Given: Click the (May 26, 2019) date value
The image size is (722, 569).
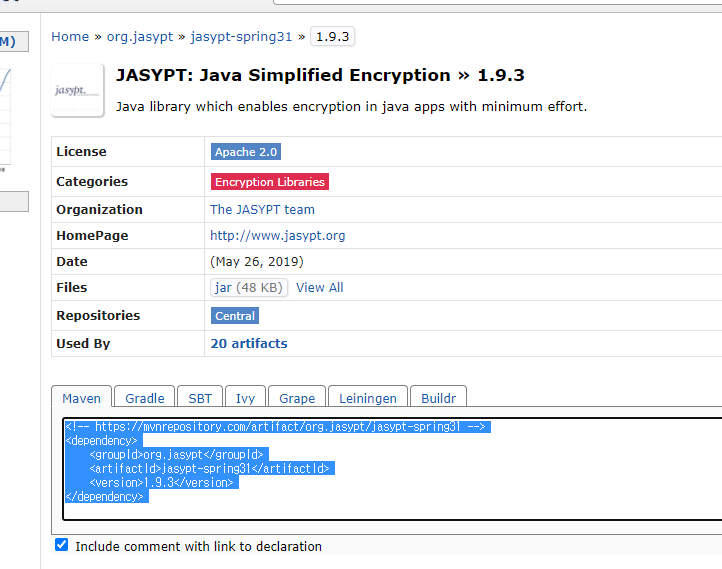Looking at the screenshot, I should tap(257, 261).
